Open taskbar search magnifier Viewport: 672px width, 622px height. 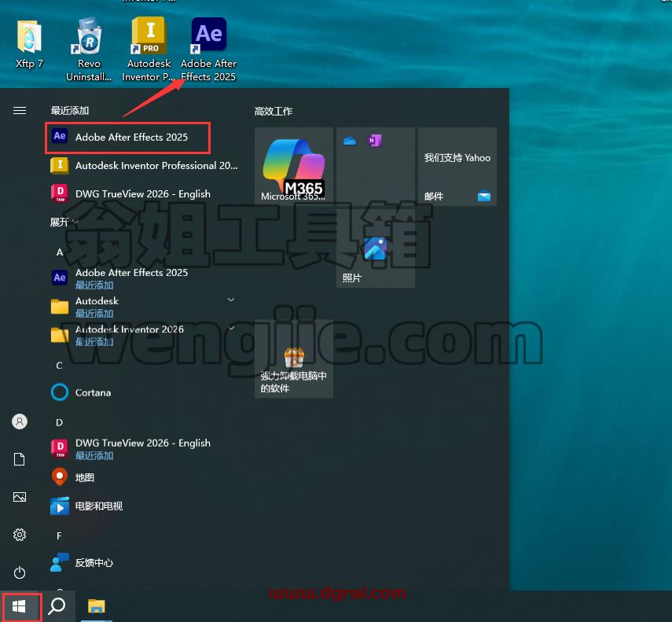tap(57, 606)
